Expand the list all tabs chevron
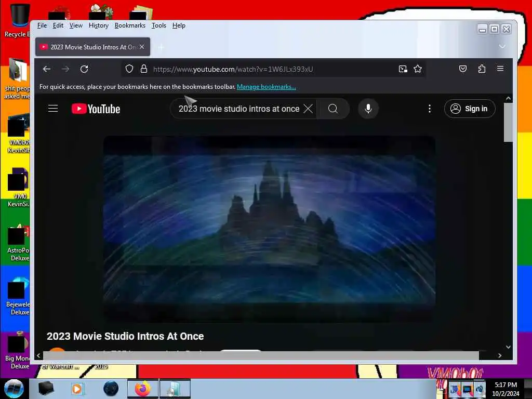 point(502,46)
